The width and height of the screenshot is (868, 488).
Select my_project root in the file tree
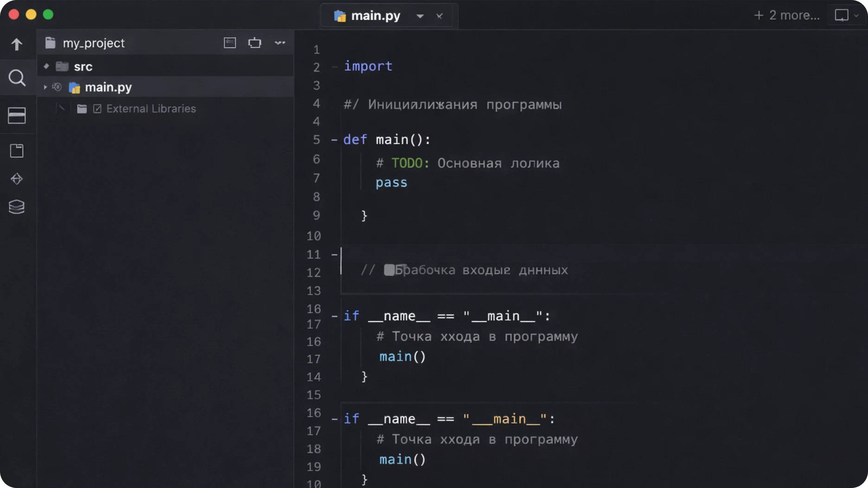(x=93, y=43)
